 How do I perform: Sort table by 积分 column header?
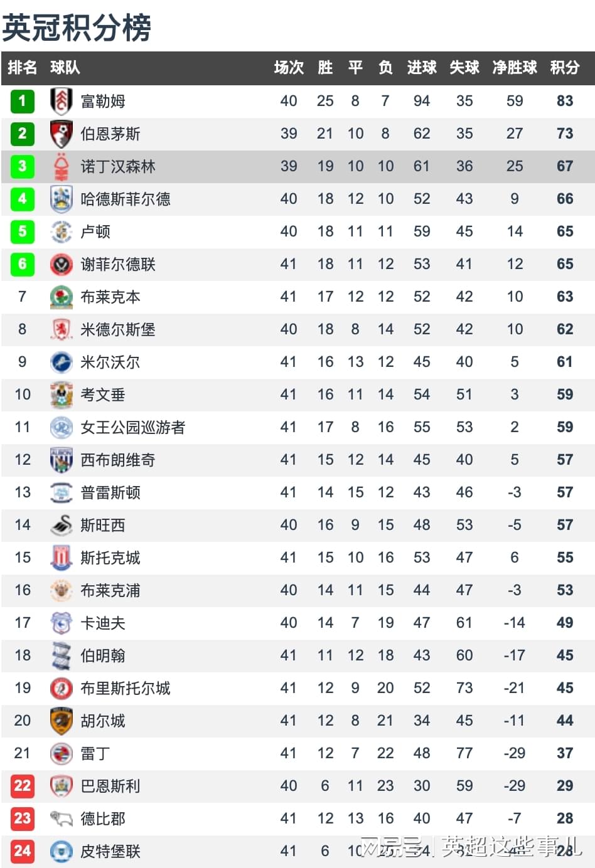tap(564, 68)
